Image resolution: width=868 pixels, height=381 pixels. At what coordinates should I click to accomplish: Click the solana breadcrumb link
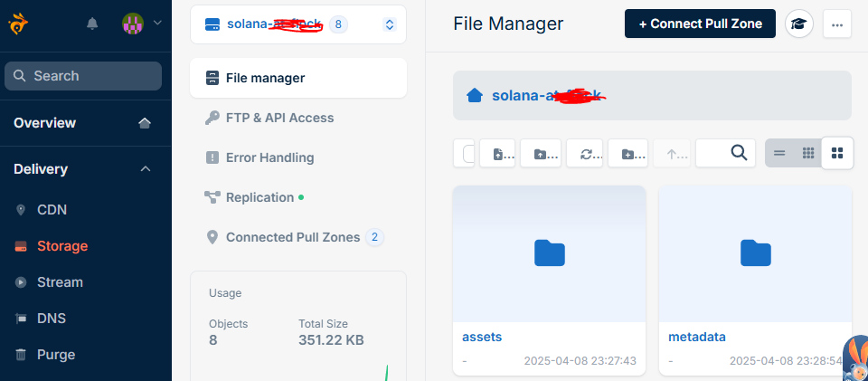click(x=546, y=96)
